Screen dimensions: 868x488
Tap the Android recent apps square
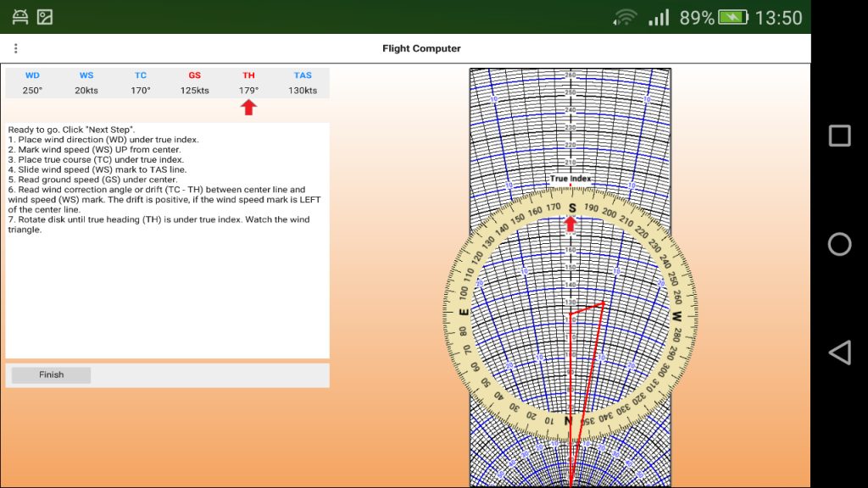click(x=839, y=136)
